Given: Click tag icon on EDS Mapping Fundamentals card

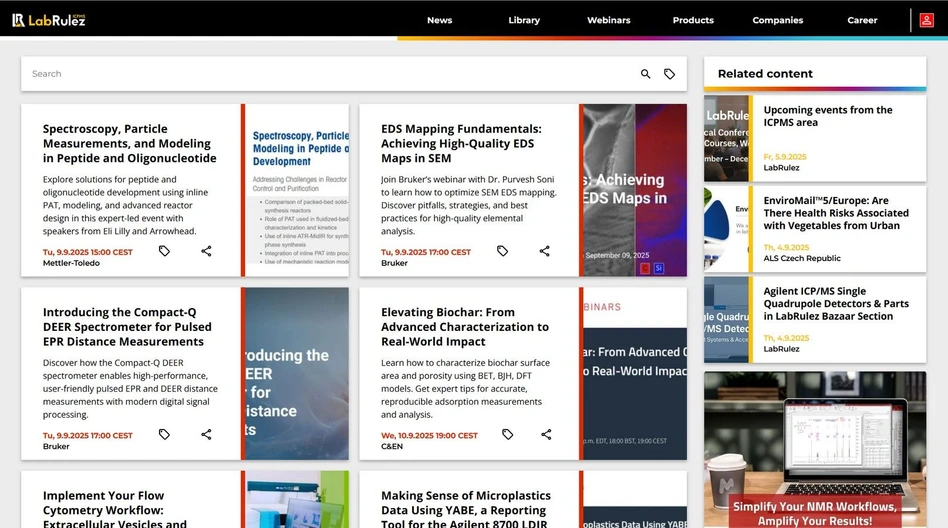Looking at the screenshot, I should (x=502, y=251).
